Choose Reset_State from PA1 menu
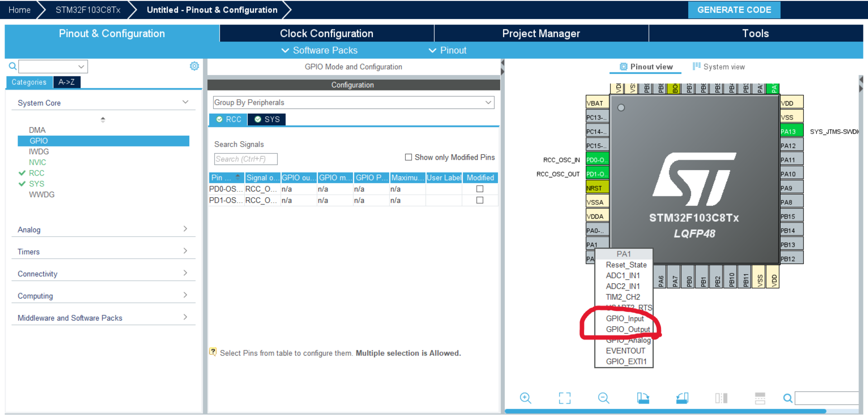 coord(626,265)
